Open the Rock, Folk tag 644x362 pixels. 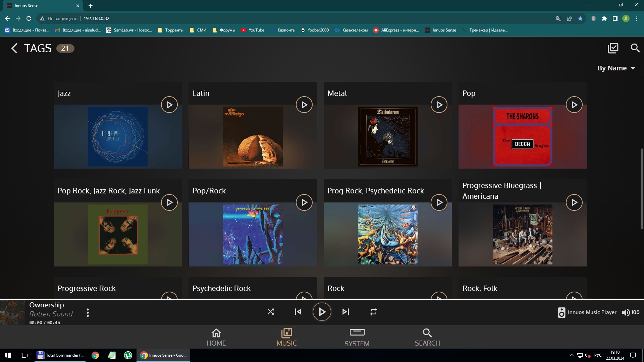[x=480, y=288]
